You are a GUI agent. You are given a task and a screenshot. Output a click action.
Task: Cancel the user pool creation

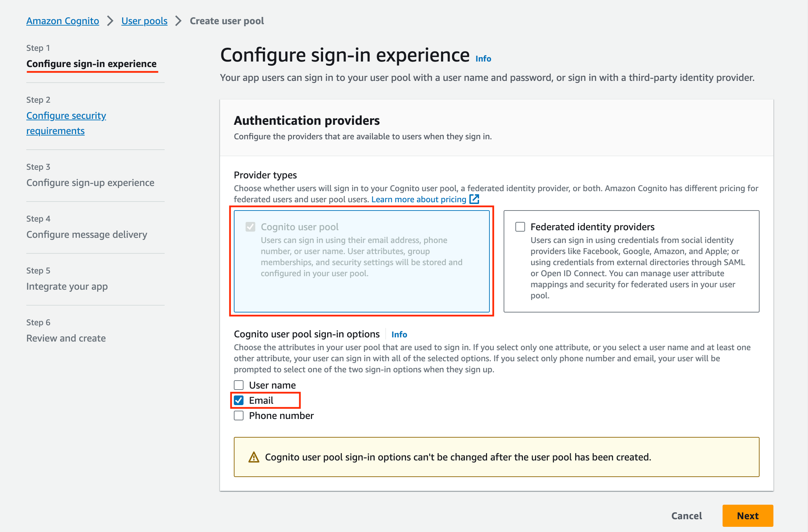pyautogui.click(x=687, y=516)
